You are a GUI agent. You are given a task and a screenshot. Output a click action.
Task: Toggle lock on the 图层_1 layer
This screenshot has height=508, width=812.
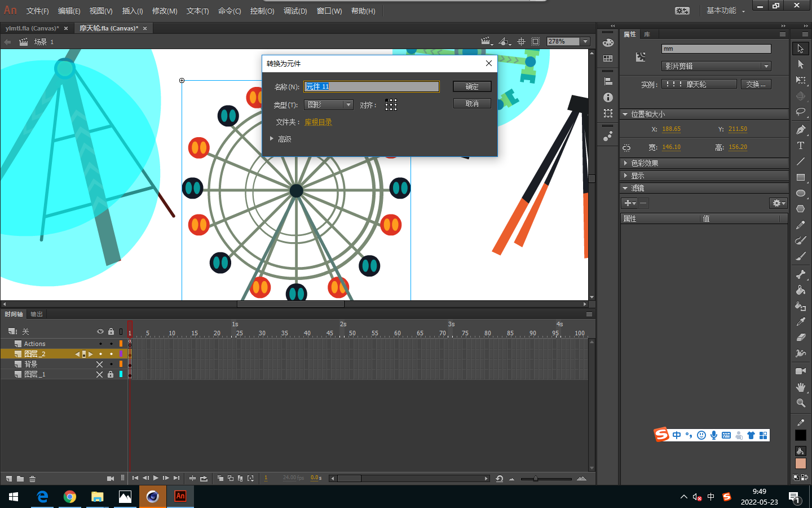111,374
